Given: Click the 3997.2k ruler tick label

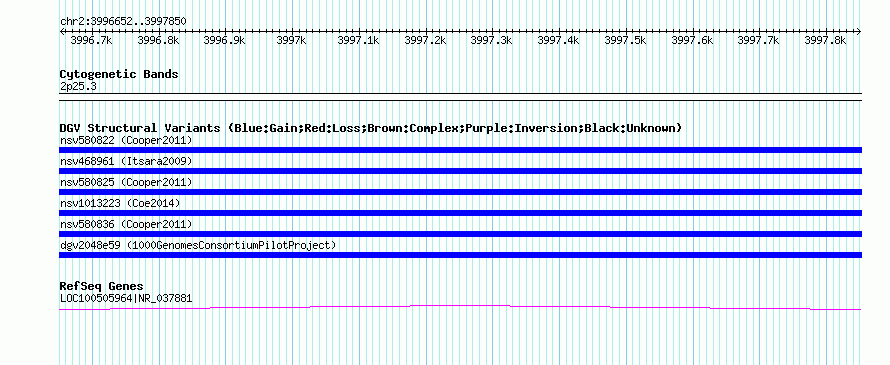Looking at the screenshot, I should click(425, 40).
